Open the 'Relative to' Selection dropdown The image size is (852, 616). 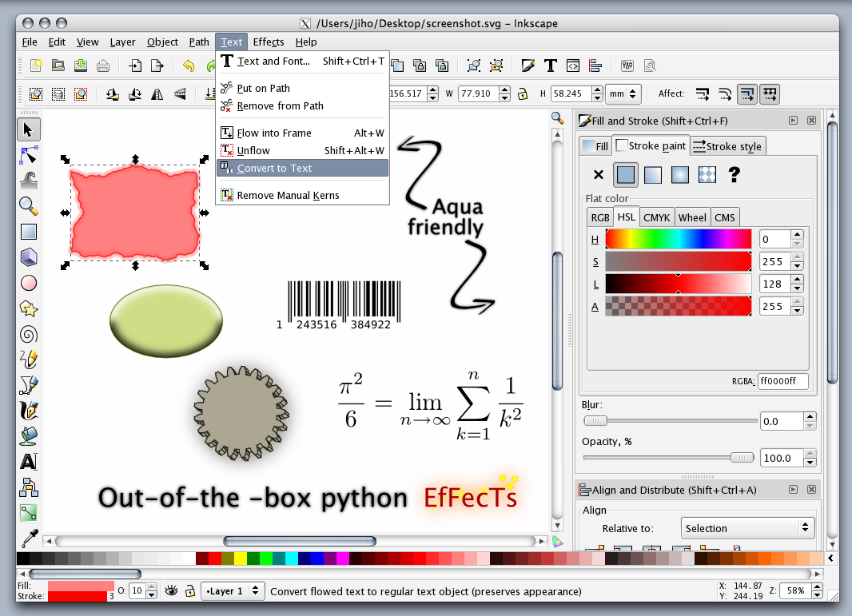tap(747, 528)
